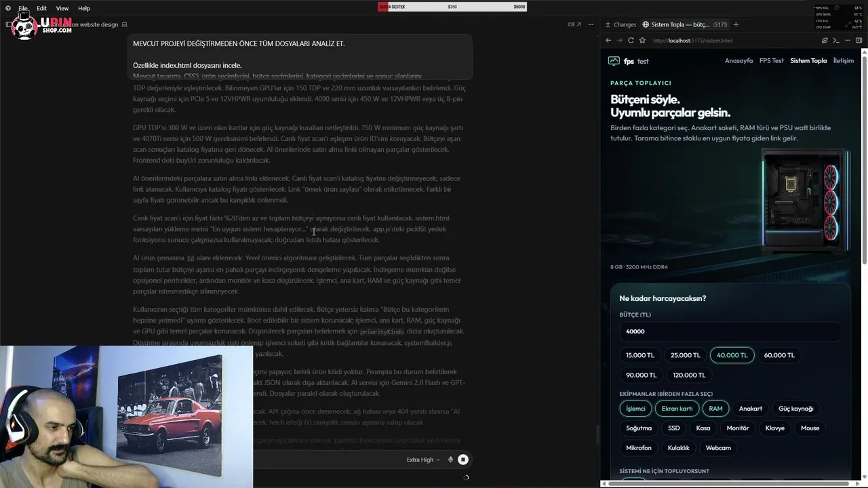The width and height of the screenshot is (868, 488).
Task: Open the FPS Test nav link
Action: click(x=771, y=61)
